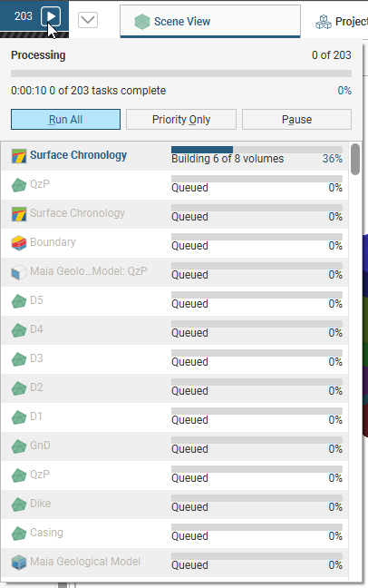
Task: Select the Priority Only button
Action: (x=181, y=120)
